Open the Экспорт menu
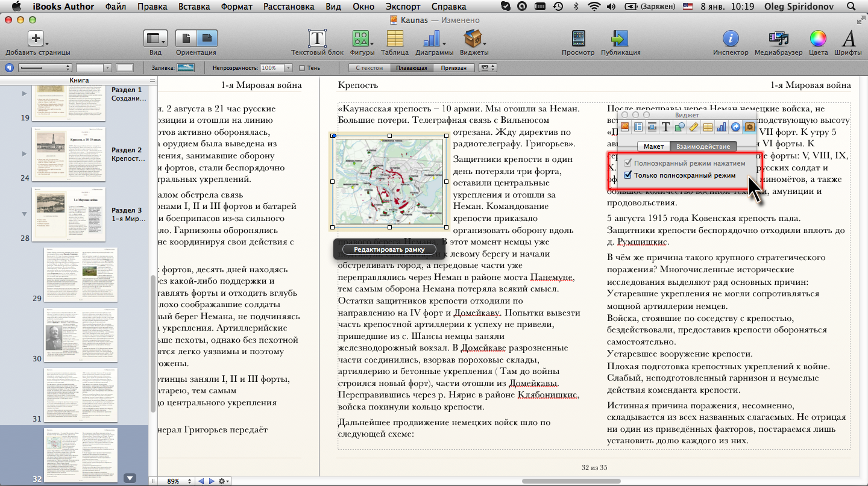Image resolution: width=868 pixels, height=486 pixels. click(x=404, y=7)
